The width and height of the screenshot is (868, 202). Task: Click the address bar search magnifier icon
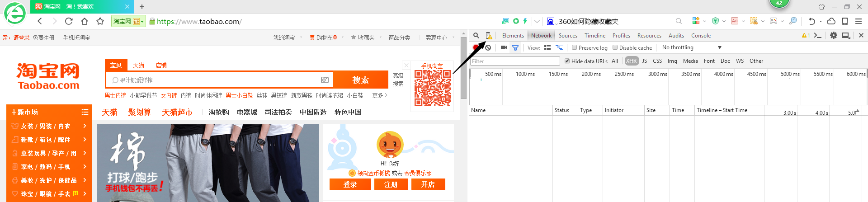(x=679, y=21)
